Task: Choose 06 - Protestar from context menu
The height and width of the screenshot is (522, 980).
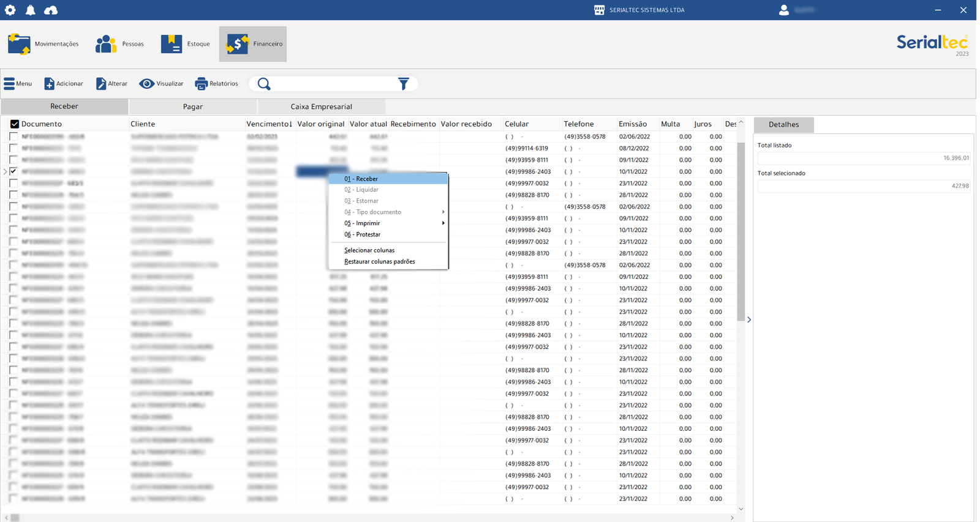Action: point(388,234)
